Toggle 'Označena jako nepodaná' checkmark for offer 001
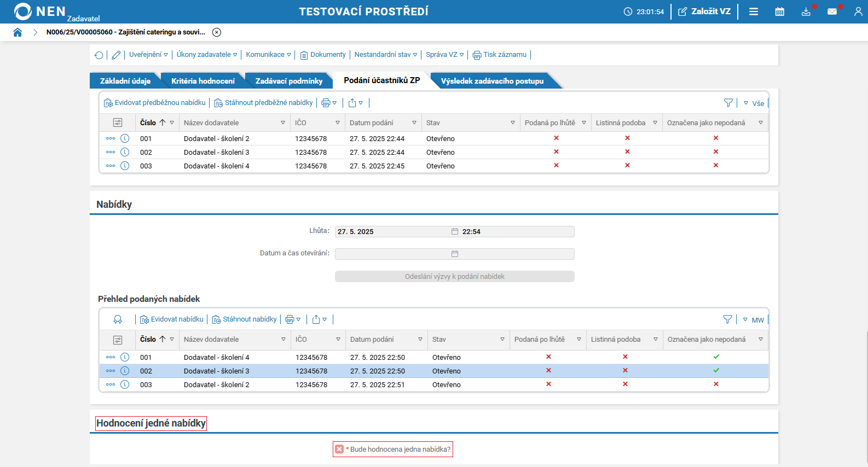The image size is (868, 467). point(716,357)
